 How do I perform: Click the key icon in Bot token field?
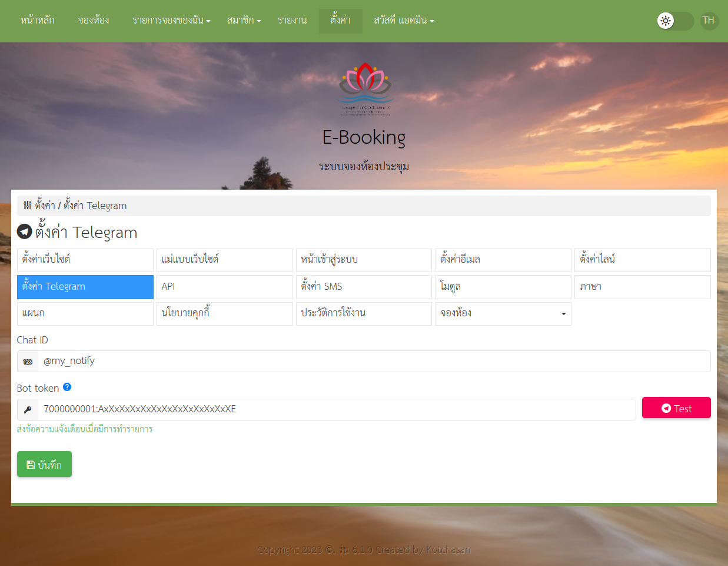point(28,409)
